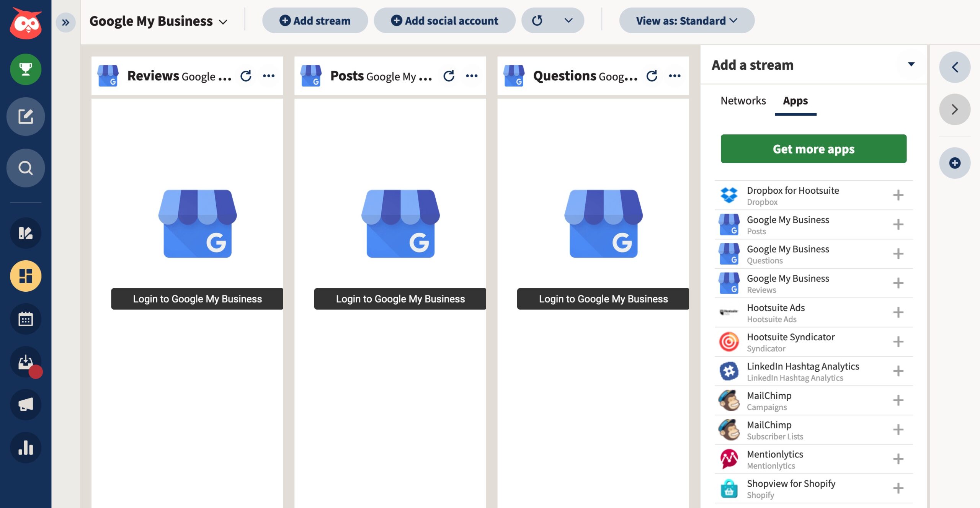Select the Mentionlytics app name
Viewport: 980px width, 508px height.
point(775,454)
